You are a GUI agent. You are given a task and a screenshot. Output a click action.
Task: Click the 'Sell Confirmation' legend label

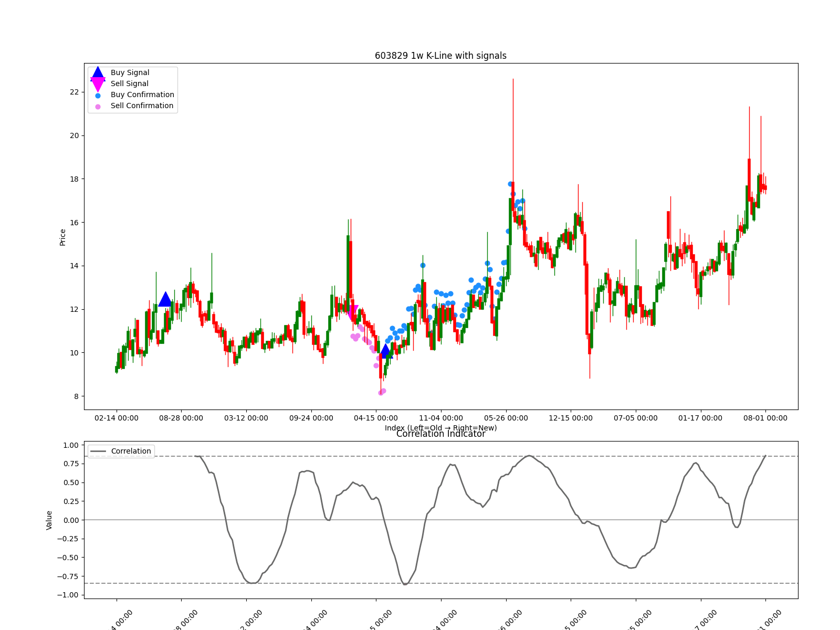[142, 106]
